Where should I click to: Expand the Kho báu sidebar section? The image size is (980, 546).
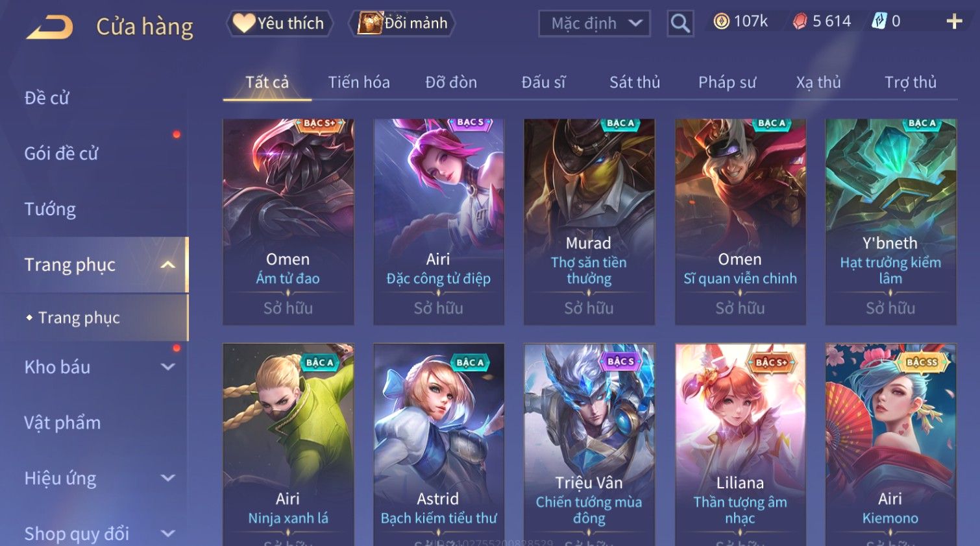point(167,367)
